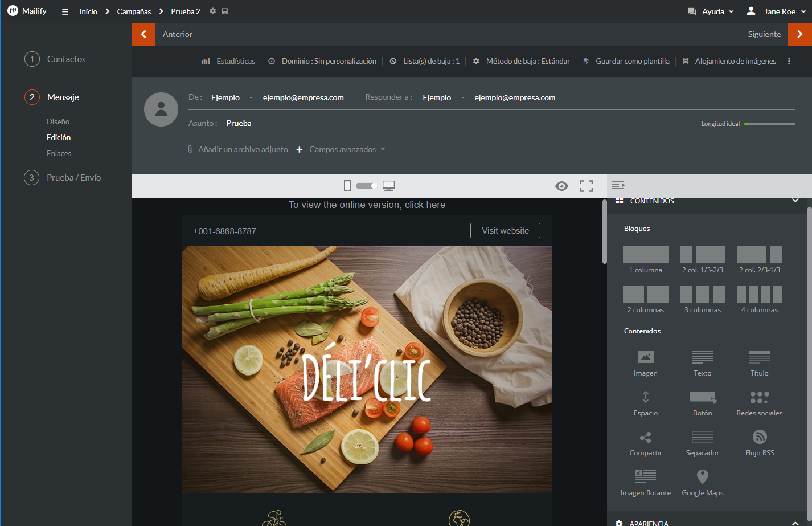Open campaign settings gear icon next to Prueba 2
The image size is (812, 526).
pyautogui.click(x=212, y=11)
